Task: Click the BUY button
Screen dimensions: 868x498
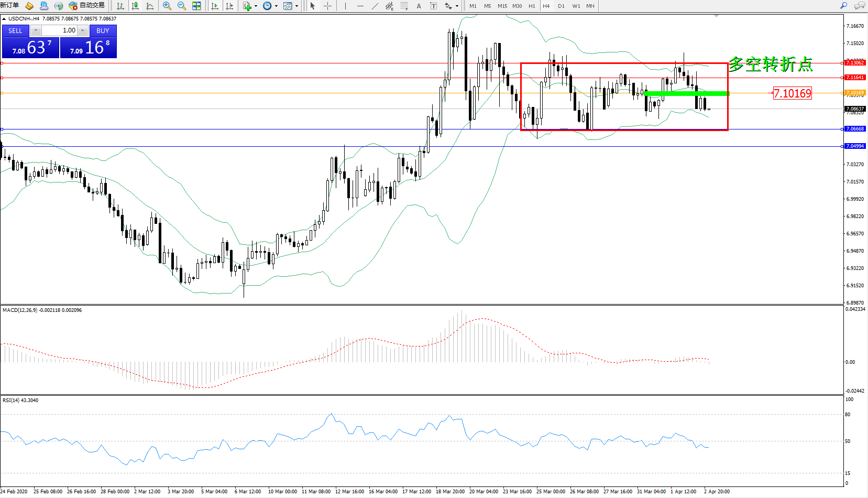Action: pyautogui.click(x=103, y=30)
